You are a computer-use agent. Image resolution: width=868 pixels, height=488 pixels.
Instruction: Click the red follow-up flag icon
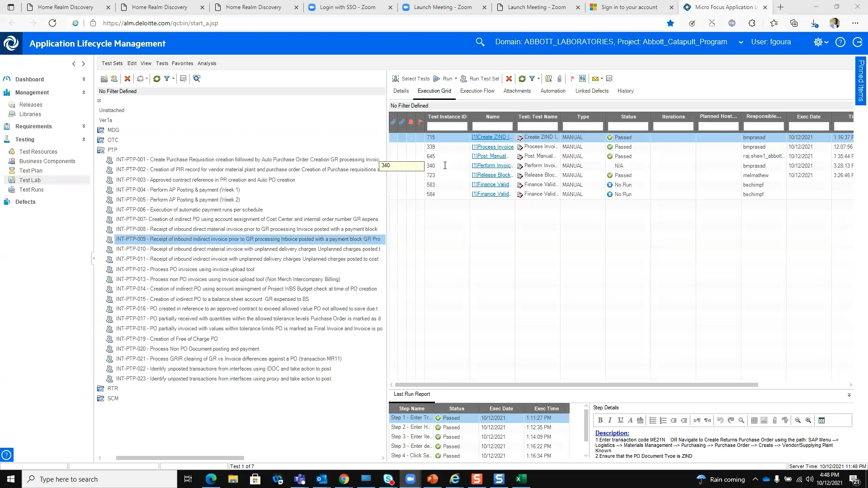(572, 79)
